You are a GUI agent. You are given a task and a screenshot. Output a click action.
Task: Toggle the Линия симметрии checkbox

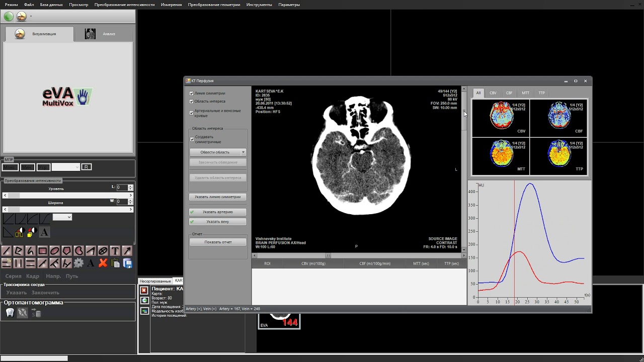[x=191, y=93]
